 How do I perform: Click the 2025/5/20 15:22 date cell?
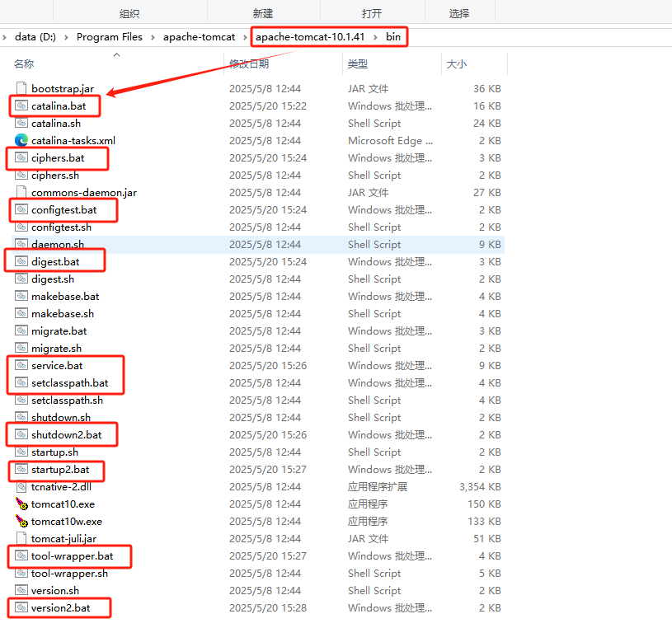point(268,105)
